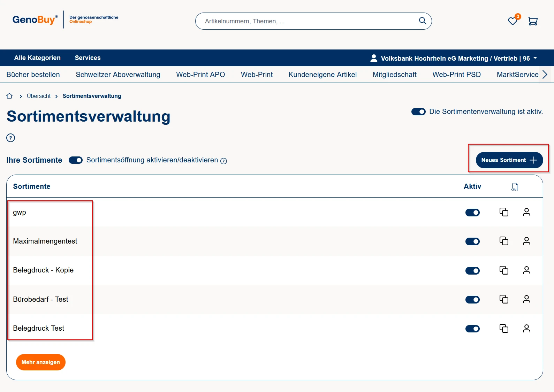Screen dimensions: 554x392
Task: Open the Alle Kategorien menu
Action: 37,58
